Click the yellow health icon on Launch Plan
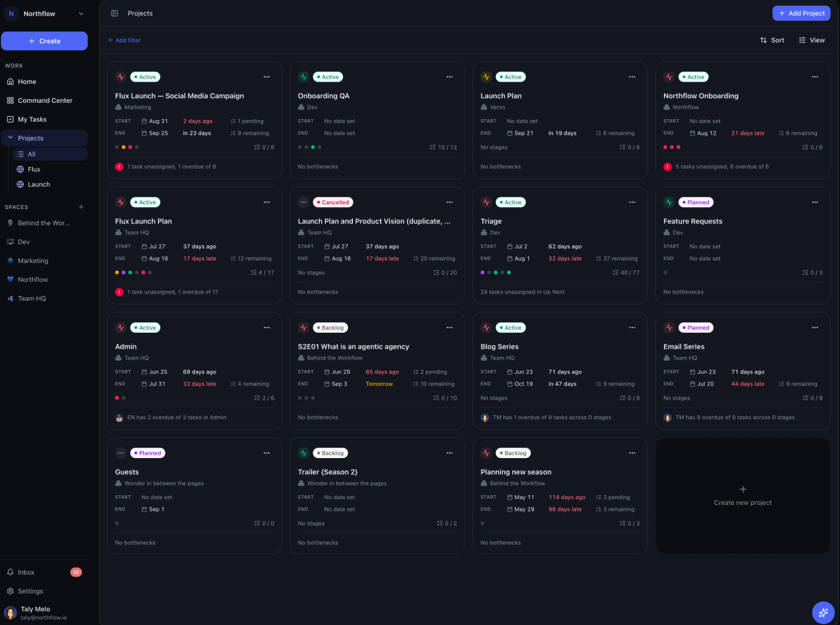 (x=486, y=77)
